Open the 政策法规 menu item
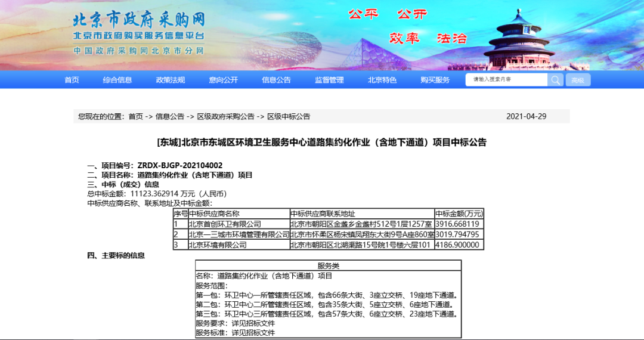Viewport: 644px width, 340px height. 171,80
